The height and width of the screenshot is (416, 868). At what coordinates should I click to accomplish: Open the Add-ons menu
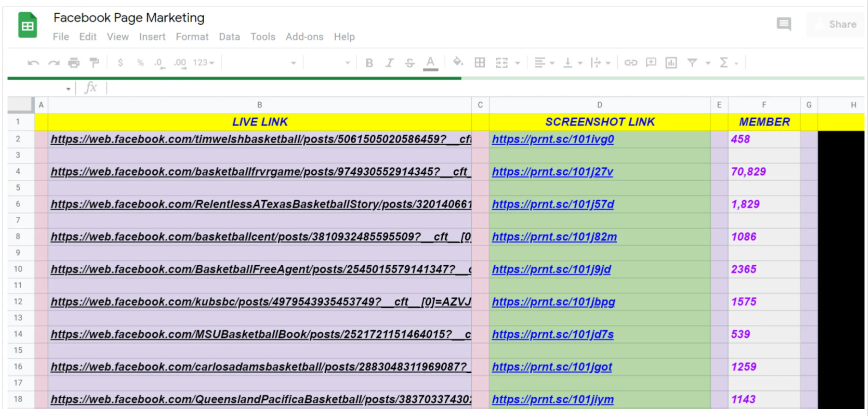pyautogui.click(x=304, y=37)
